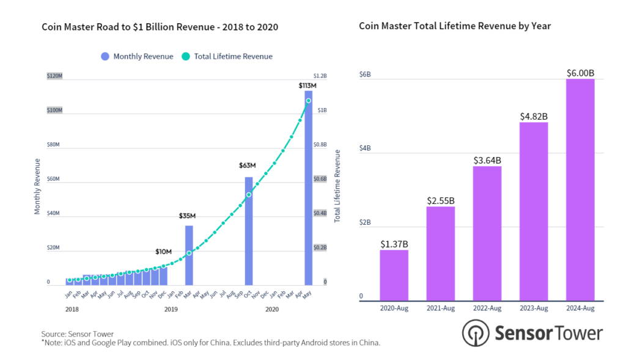This screenshot has width=626, height=364.
Task: Click the $6.00B bar for 2024-Aug
Action: coord(580,190)
